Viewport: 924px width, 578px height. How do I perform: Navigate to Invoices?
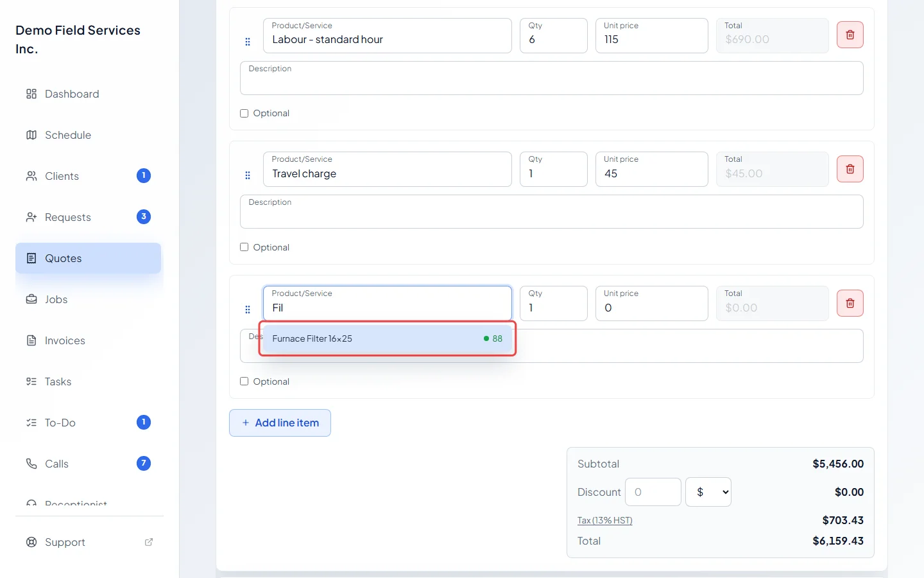(89, 340)
